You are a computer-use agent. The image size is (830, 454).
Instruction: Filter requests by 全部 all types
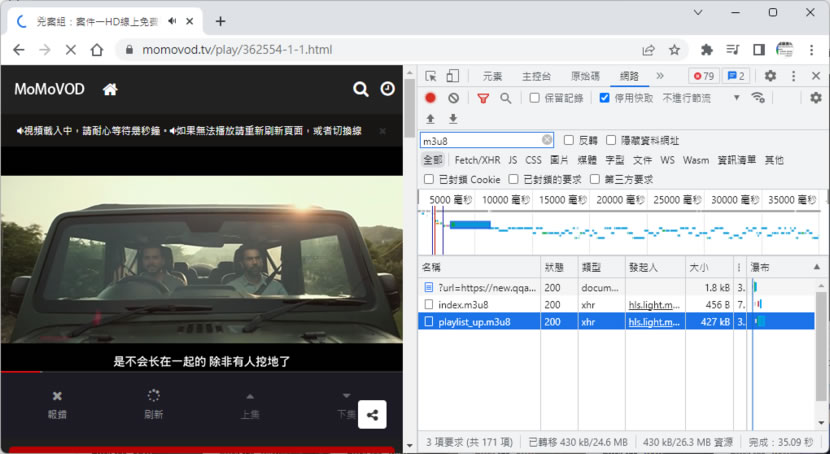point(432,160)
